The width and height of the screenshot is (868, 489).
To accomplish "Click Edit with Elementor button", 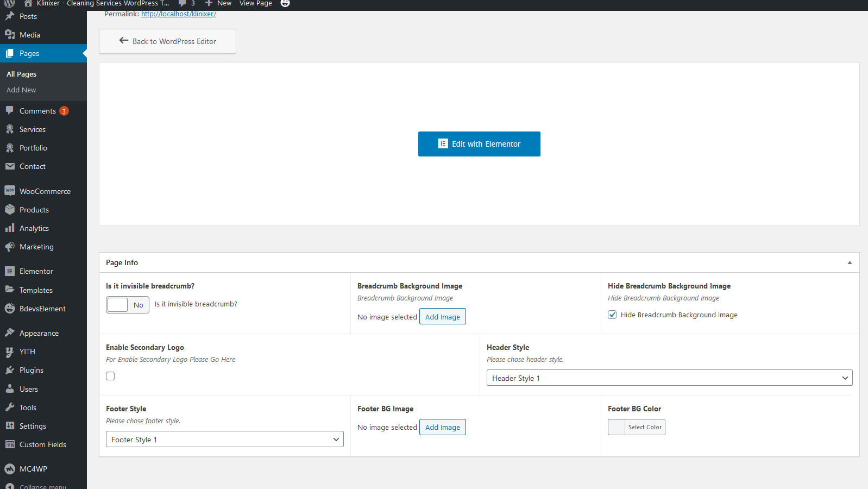I will point(479,144).
